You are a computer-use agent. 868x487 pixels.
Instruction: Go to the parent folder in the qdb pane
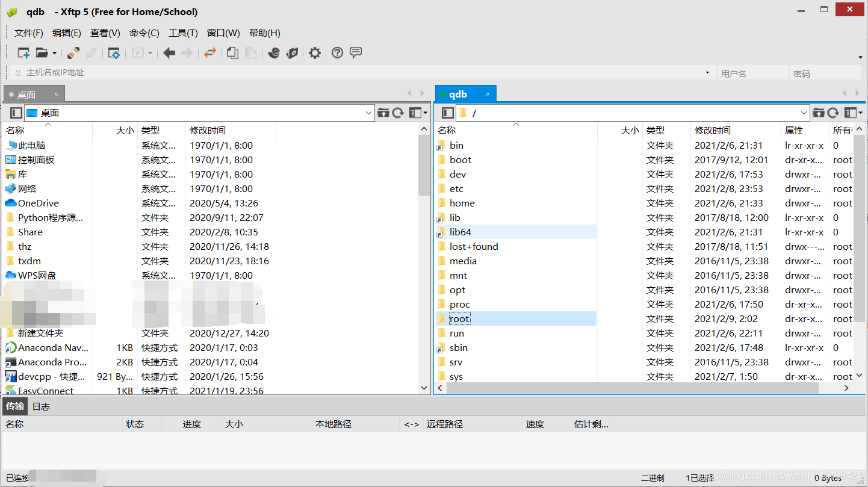[x=819, y=113]
